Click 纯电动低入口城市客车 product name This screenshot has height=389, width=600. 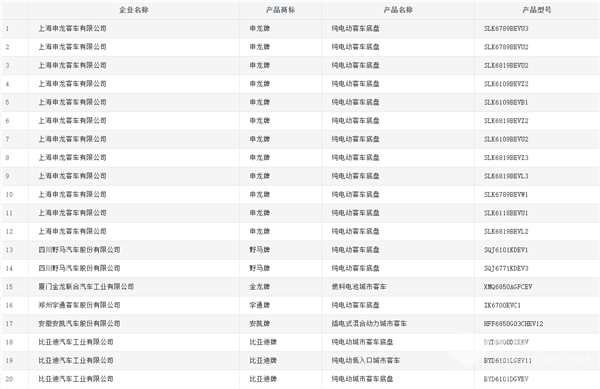(366, 360)
